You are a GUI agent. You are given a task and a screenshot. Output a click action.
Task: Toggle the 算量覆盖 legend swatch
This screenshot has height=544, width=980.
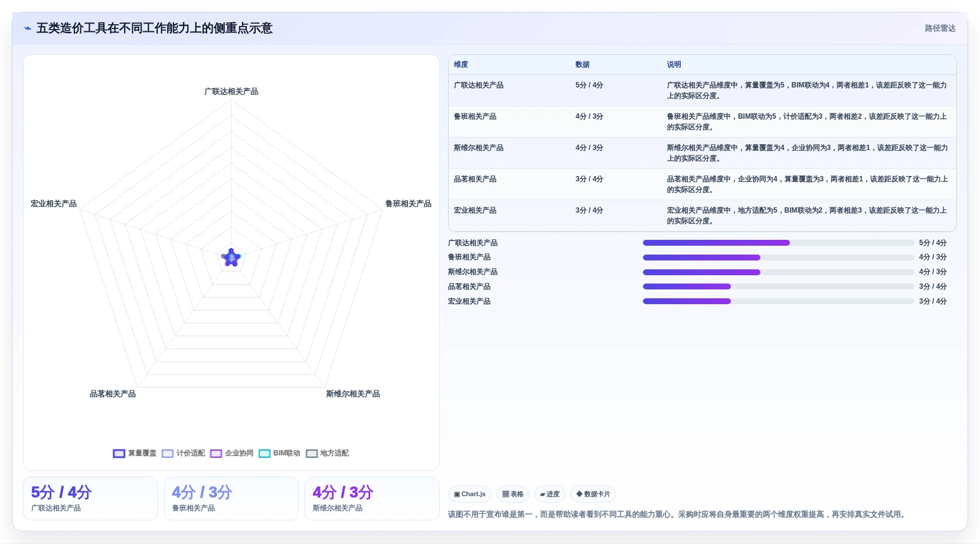[119, 454]
